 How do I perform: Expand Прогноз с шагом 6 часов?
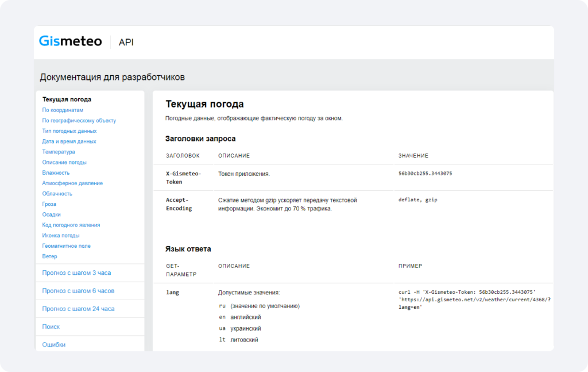[78, 291]
